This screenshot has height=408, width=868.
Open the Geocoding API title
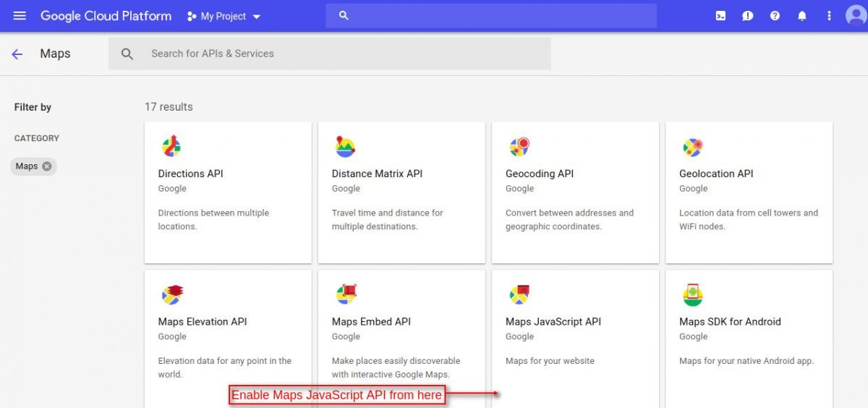pyautogui.click(x=540, y=174)
